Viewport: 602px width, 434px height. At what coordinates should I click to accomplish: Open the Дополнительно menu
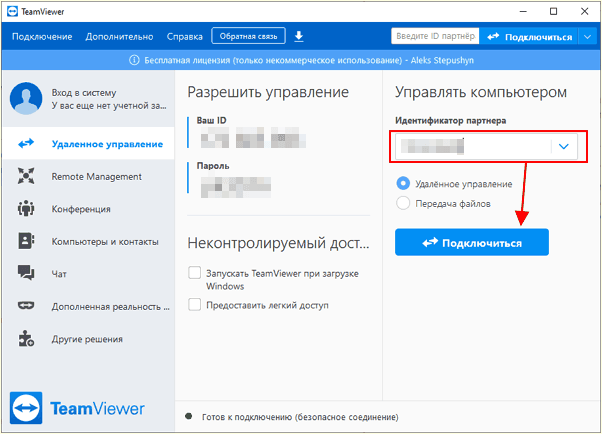[119, 37]
